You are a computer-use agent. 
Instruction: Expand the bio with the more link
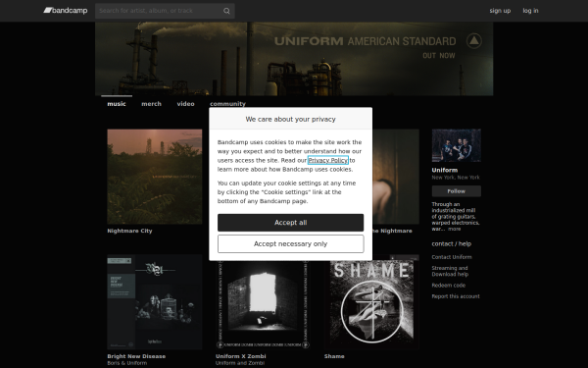[x=454, y=229]
